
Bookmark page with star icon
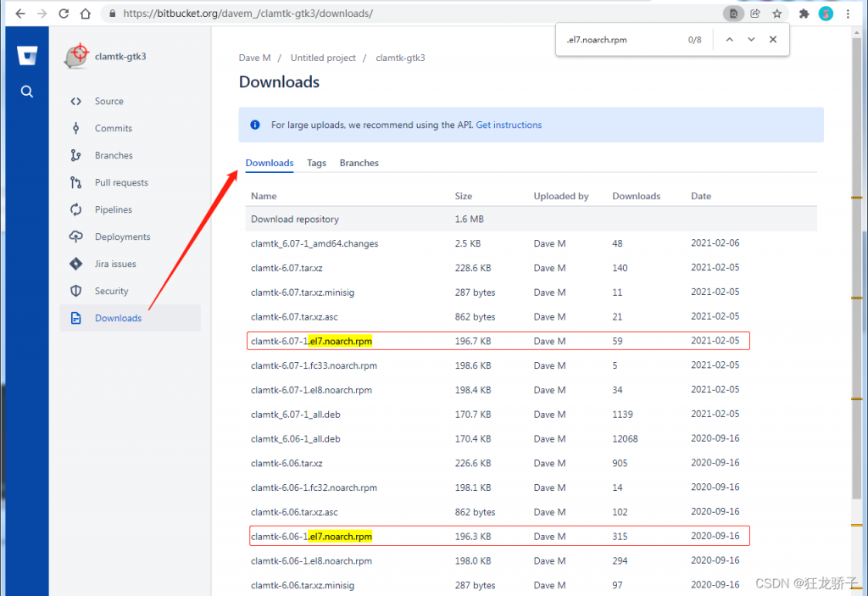(x=776, y=14)
